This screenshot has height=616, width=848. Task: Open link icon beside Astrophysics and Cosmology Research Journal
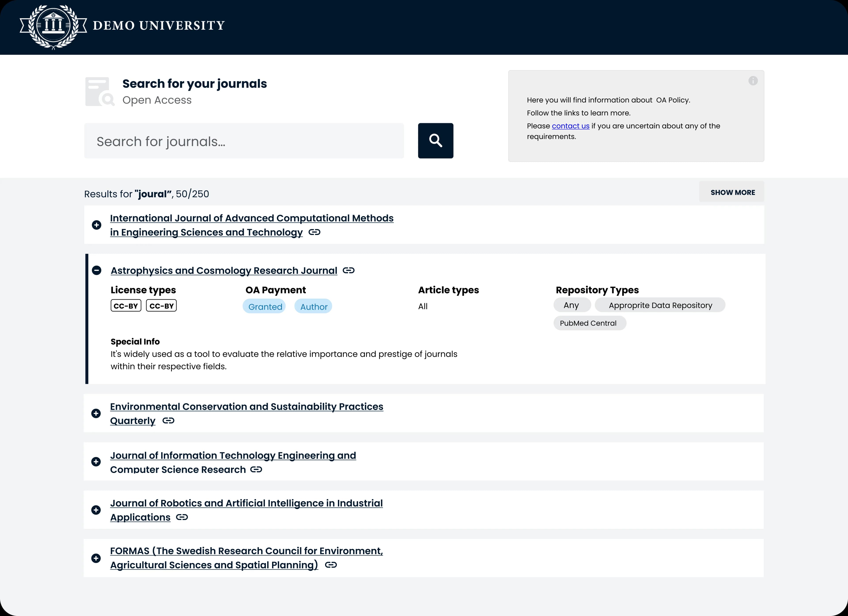(348, 270)
